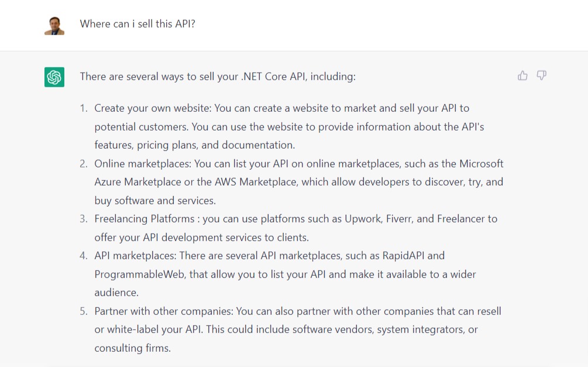588x367 pixels.
Task: Click the ChatGPT logo avatar
Action: pos(54,77)
